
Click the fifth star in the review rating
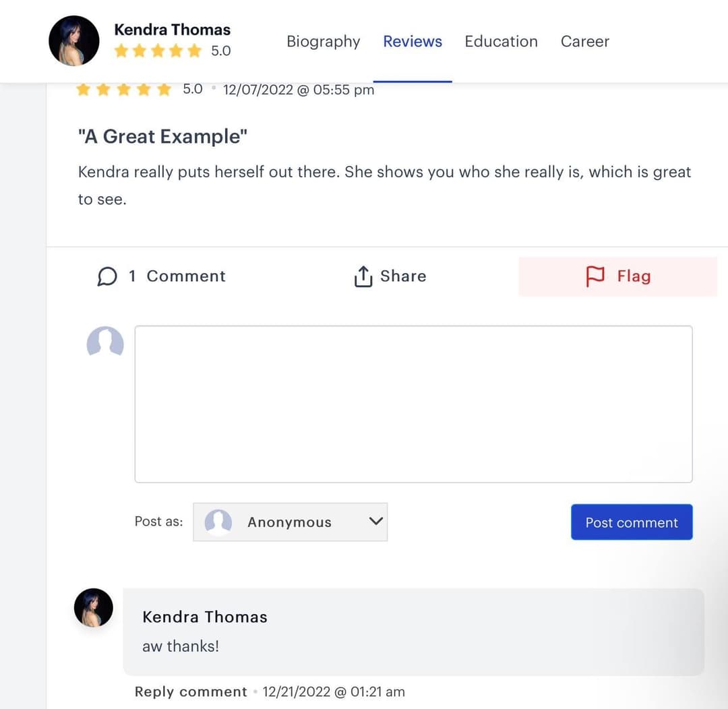[x=164, y=88]
